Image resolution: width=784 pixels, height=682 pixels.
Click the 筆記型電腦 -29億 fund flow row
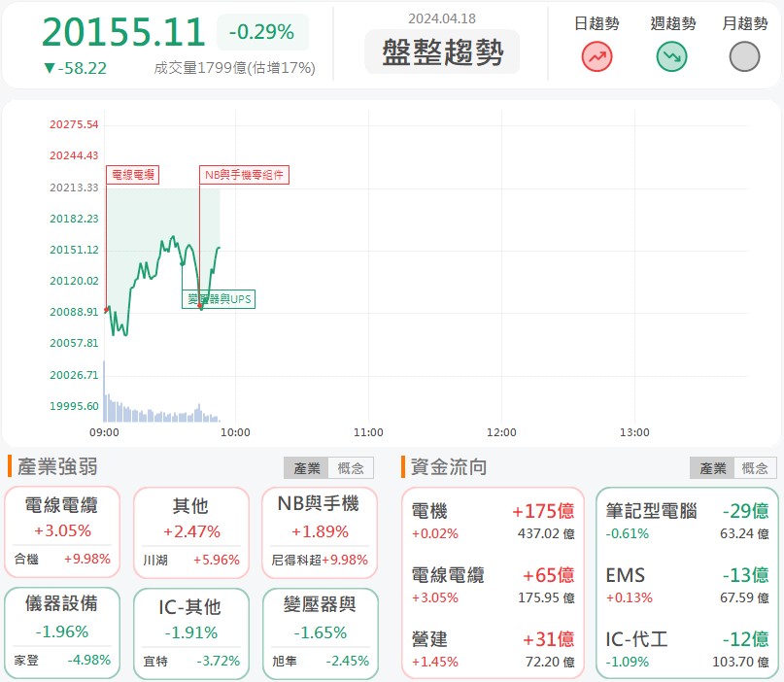pyautogui.click(x=687, y=521)
